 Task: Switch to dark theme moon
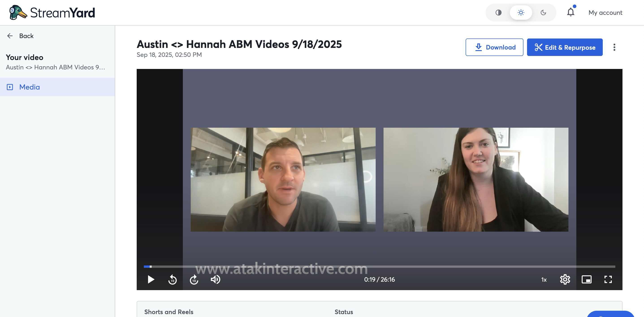pyautogui.click(x=543, y=13)
